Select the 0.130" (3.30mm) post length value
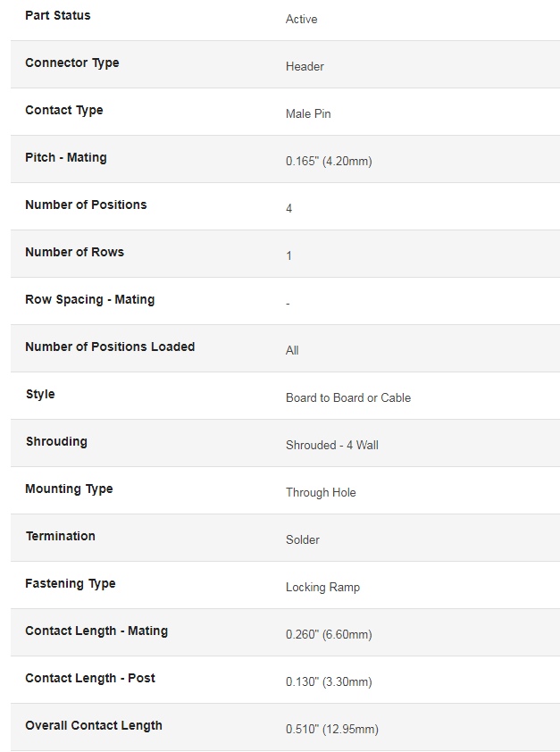The width and height of the screenshot is (560, 752). click(x=329, y=682)
